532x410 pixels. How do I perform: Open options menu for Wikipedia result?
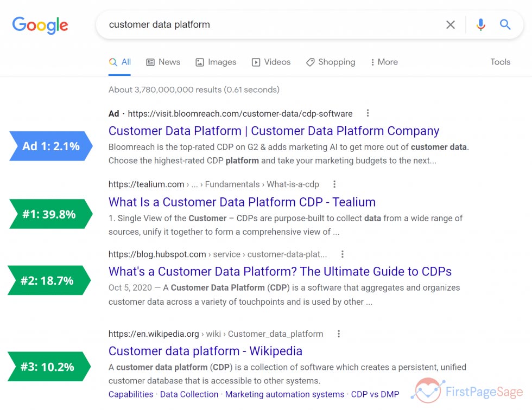point(339,334)
